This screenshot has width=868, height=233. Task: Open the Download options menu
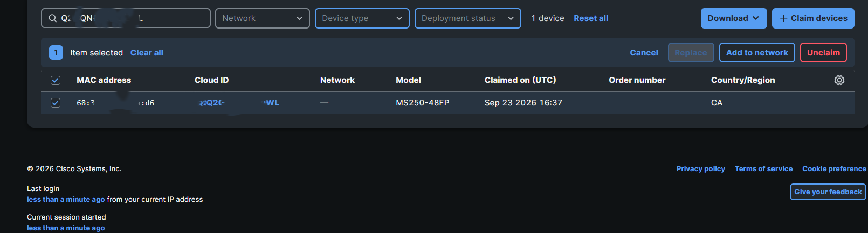tap(733, 18)
